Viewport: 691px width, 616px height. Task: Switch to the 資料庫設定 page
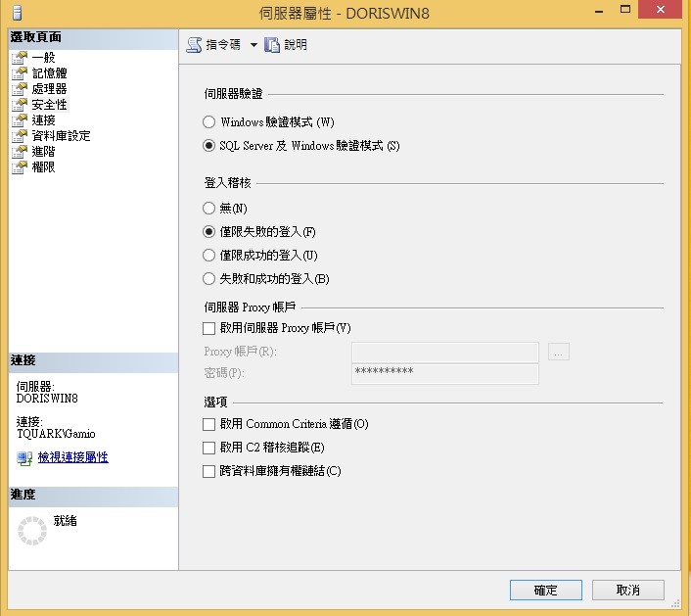tap(61, 136)
